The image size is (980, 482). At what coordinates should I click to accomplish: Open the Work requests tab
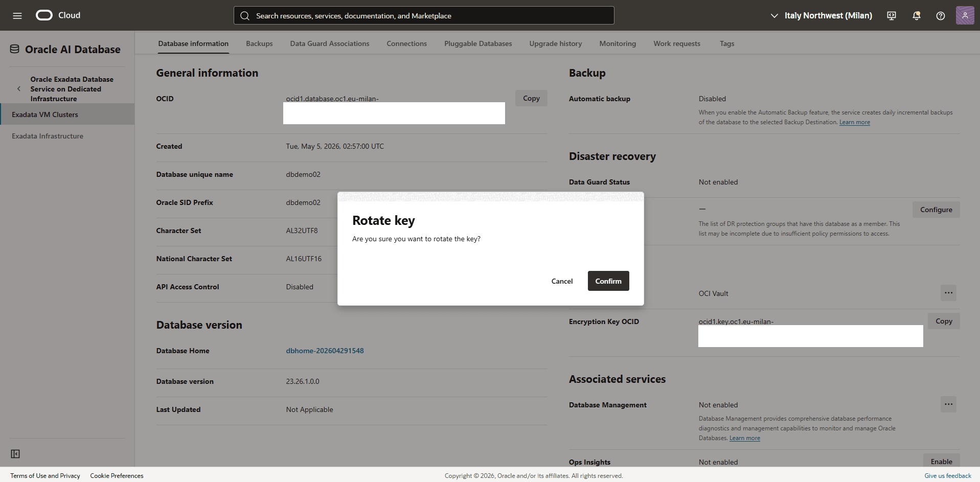tap(677, 43)
